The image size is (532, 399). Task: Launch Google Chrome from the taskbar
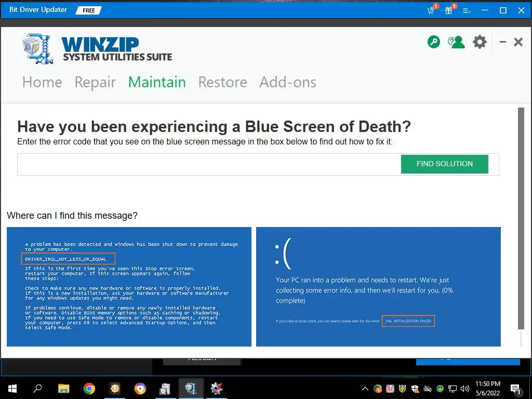click(89, 388)
